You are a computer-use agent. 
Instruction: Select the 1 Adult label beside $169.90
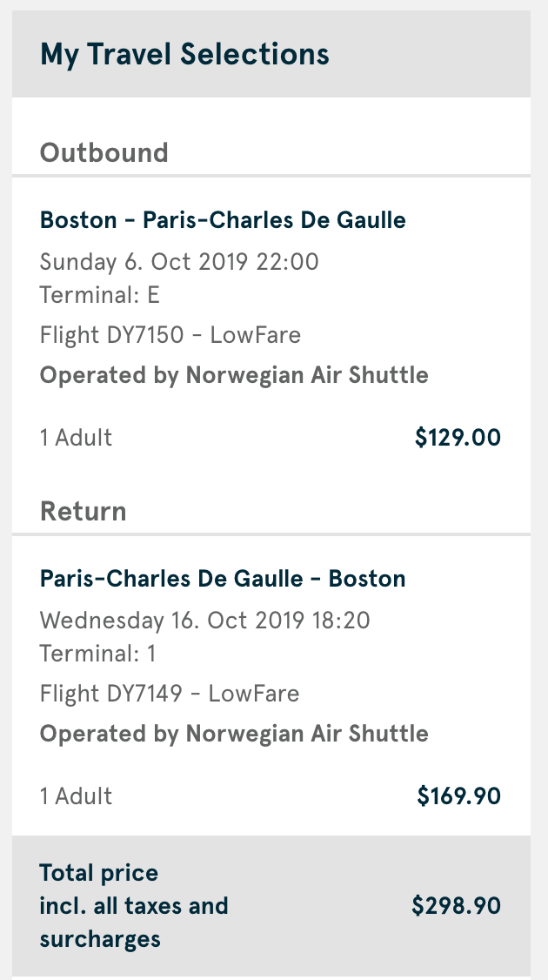(x=77, y=795)
